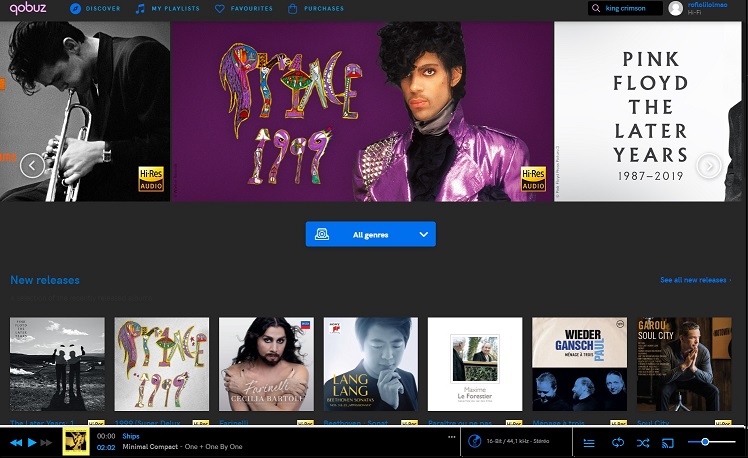The height and width of the screenshot is (458, 748).
Task: Open Wieder Gansch Paul album cover
Action: click(580, 364)
